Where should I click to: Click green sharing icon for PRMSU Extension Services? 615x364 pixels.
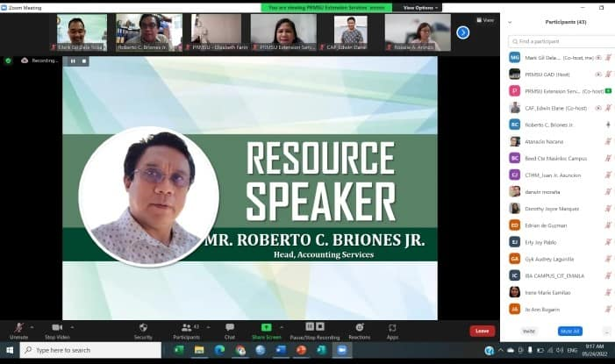pyautogui.click(x=608, y=91)
